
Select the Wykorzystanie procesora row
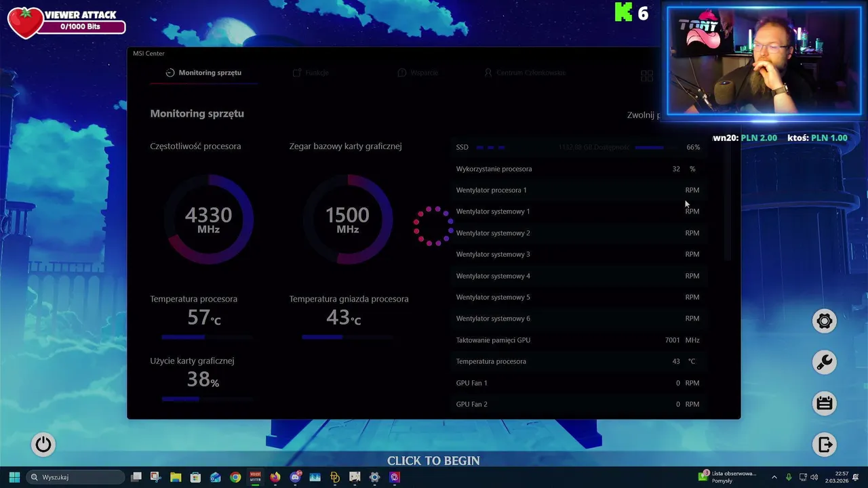[578, 169]
